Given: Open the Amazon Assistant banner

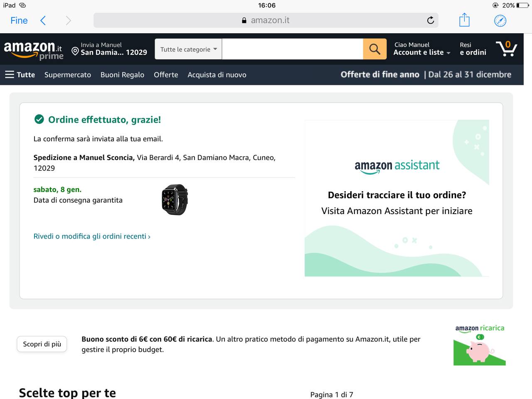Looking at the screenshot, I should point(397,198).
